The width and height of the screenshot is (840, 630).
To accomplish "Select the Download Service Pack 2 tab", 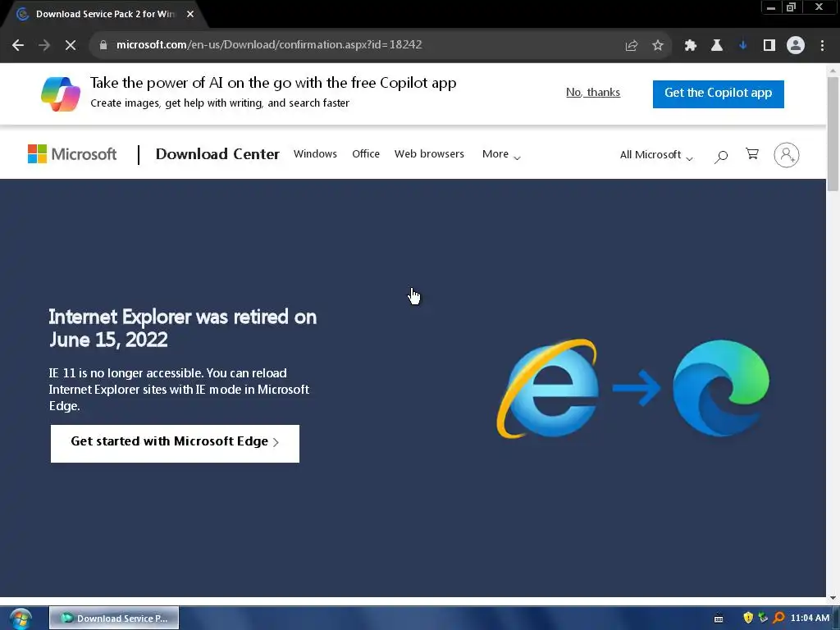I will pyautogui.click(x=105, y=14).
